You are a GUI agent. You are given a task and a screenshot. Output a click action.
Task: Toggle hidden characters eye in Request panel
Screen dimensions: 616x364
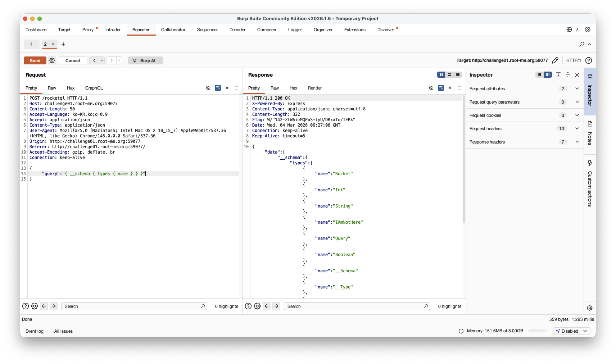click(208, 88)
